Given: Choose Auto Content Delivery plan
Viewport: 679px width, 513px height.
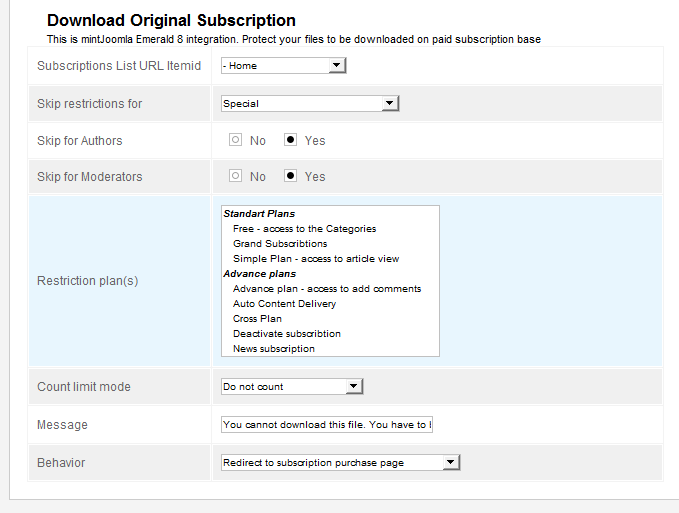Looking at the screenshot, I should click(x=284, y=304).
